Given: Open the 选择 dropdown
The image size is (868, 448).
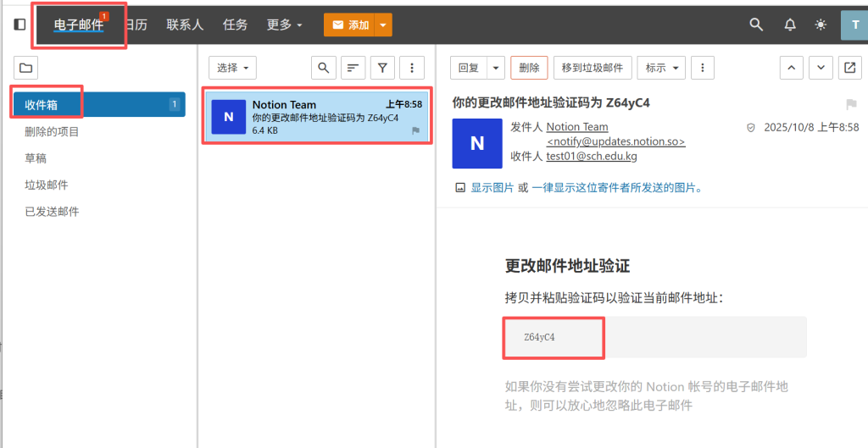Looking at the screenshot, I should coord(232,68).
